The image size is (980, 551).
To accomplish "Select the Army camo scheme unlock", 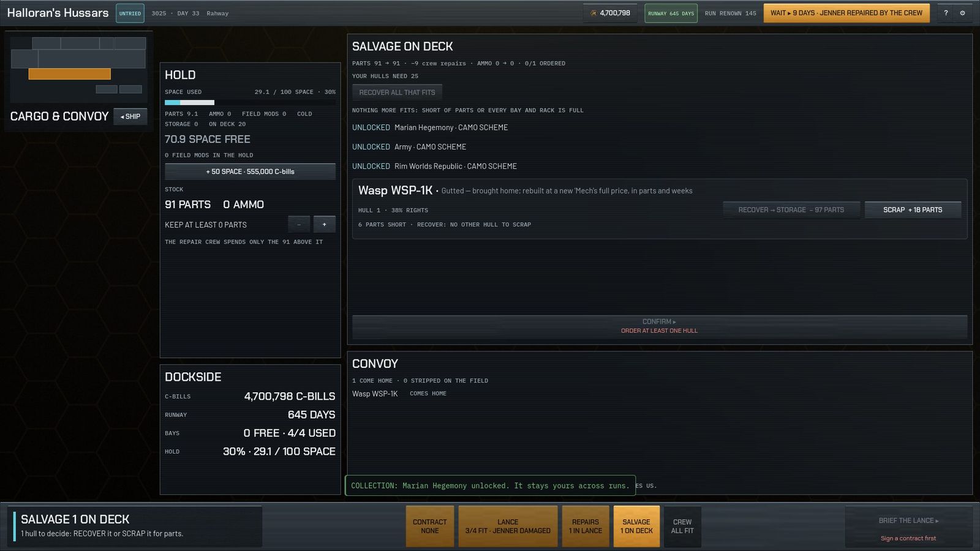I will click(x=409, y=147).
